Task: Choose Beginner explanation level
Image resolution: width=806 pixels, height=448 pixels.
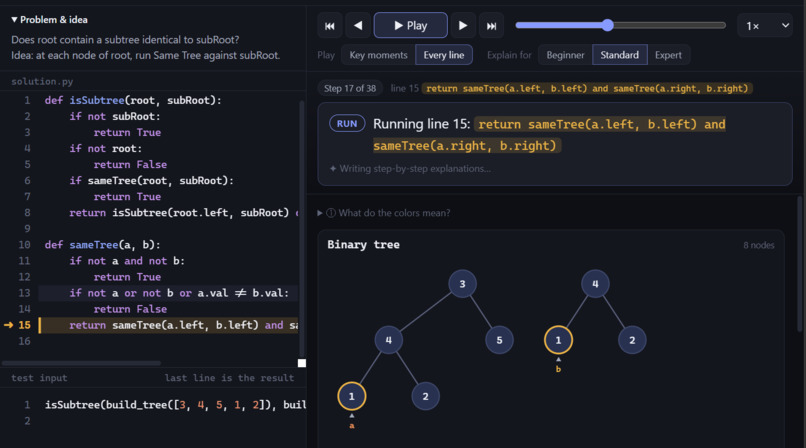Action: (x=565, y=55)
